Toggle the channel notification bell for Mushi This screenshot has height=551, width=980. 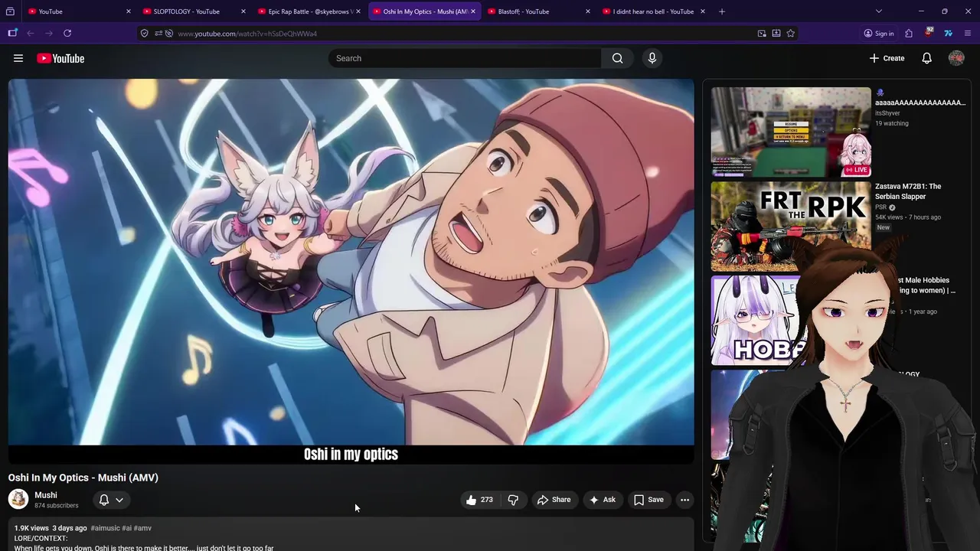(104, 500)
